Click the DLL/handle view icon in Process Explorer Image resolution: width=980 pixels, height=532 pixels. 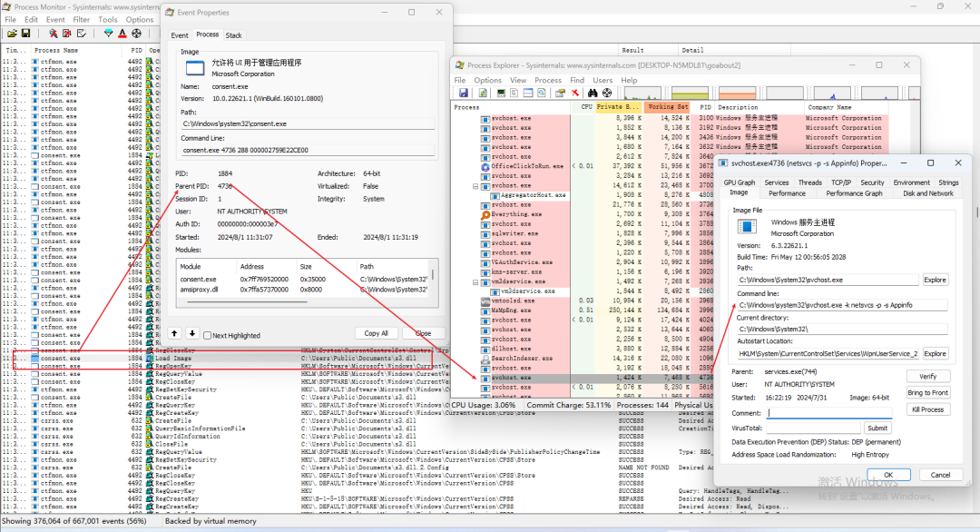click(542, 94)
